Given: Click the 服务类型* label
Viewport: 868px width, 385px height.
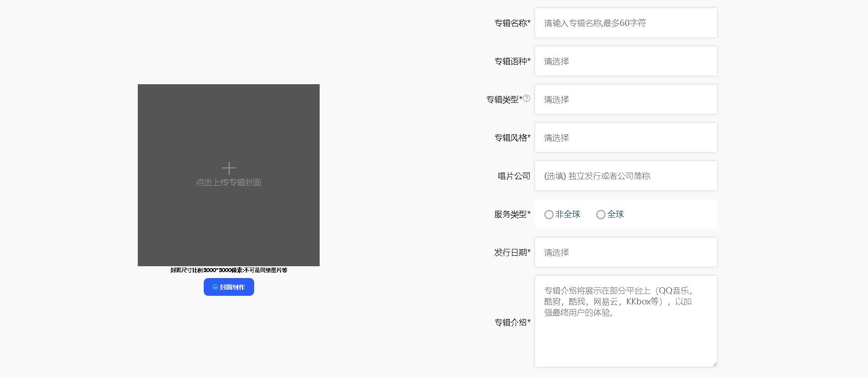Looking at the screenshot, I should point(512,214).
